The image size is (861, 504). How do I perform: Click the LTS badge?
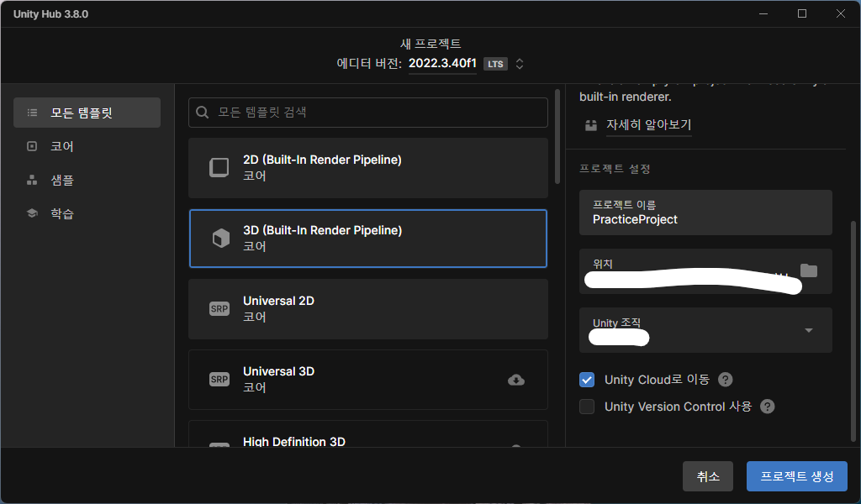click(495, 64)
